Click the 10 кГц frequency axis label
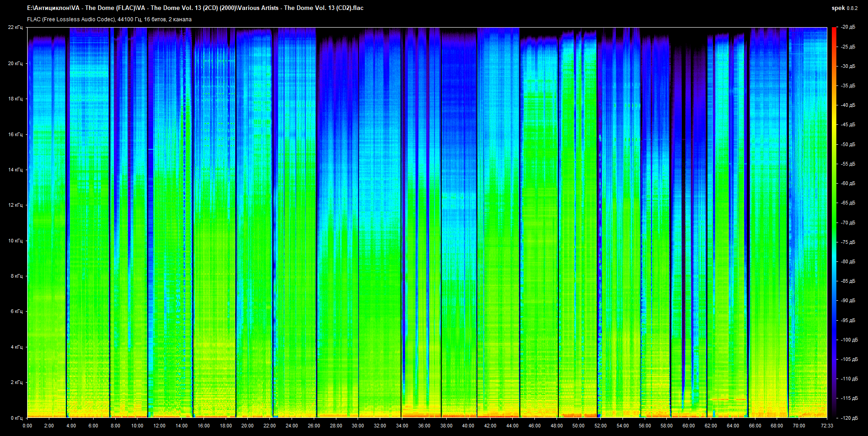This screenshot has height=436, width=868. [15, 241]
